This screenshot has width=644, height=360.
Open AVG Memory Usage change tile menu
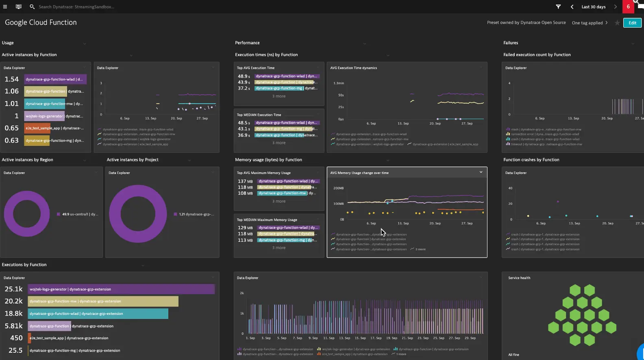click(481, 172)
